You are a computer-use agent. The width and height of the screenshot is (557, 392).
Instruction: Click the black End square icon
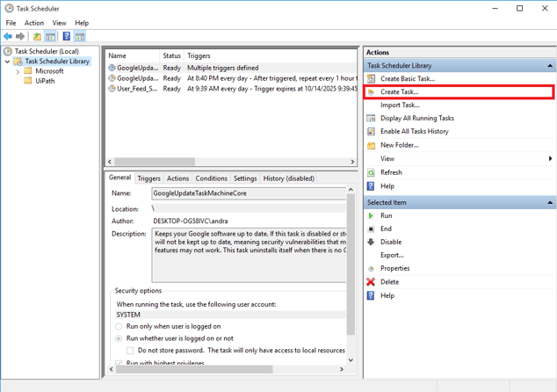click(x=371, y=229)
